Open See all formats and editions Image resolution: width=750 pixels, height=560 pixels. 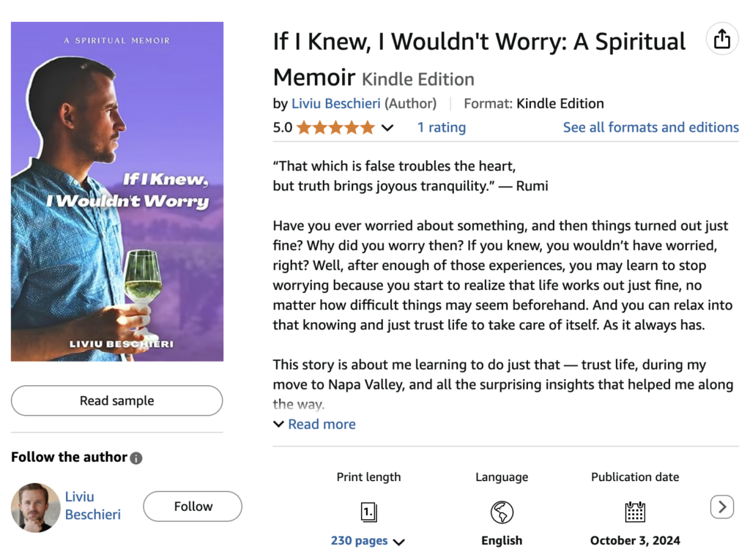[650, 127]
